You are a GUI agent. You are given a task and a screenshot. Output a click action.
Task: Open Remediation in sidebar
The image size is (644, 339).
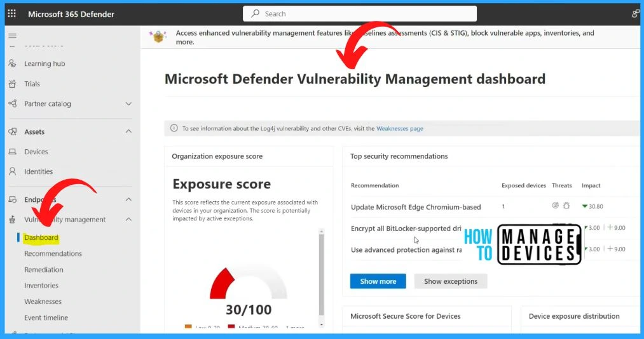[44, 270]
